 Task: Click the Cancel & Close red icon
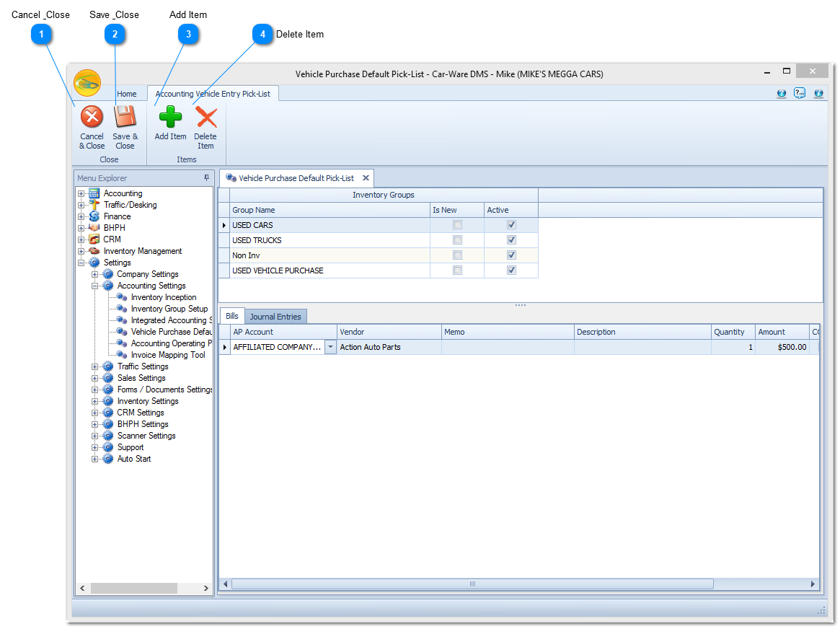pos(92,116)
